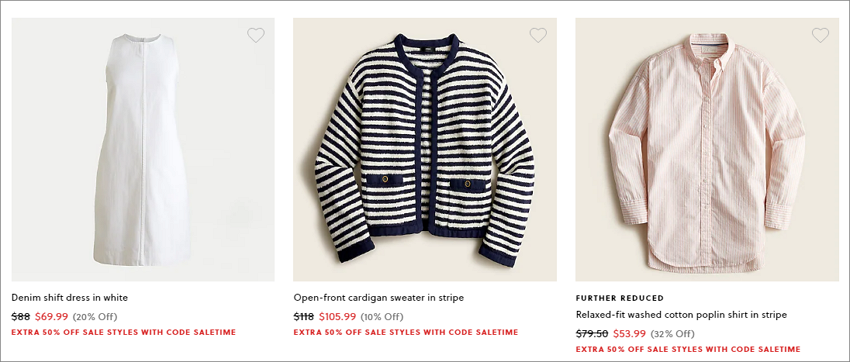Click 'Denim shift dress in white' title
This screenshot has width=850, height=362.
pyautogui.click(x=69, y=298)
